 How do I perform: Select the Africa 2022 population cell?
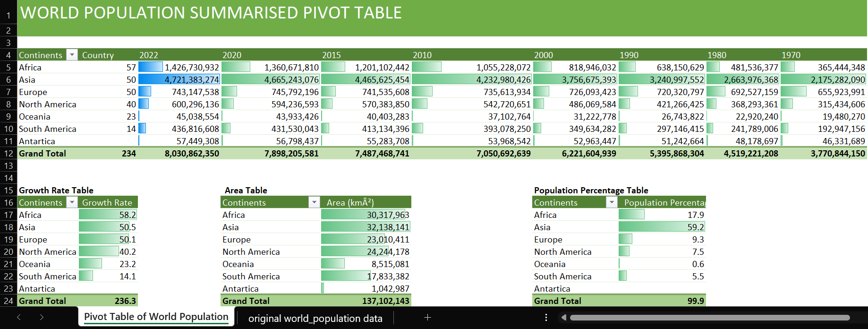(179, 67)
